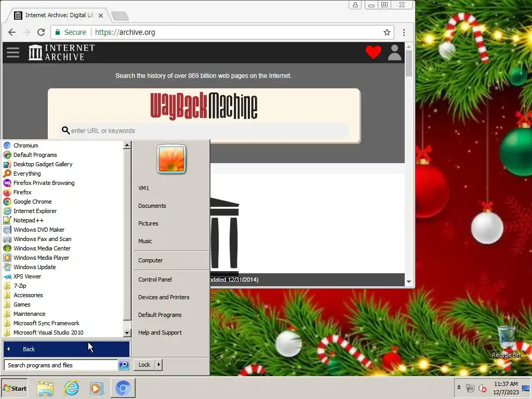This screenshot has height=399, width=532.
Task: Switch to Chromium on the taskbar
Action: 123,388
